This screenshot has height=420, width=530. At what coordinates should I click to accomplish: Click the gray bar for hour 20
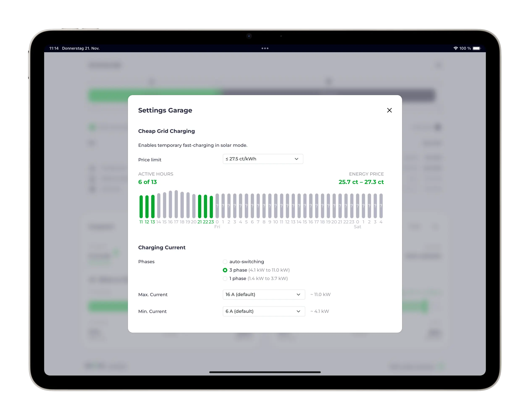click(x=194, y=206)
